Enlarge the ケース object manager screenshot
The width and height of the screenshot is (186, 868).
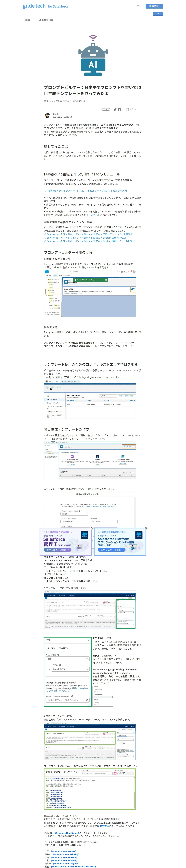90,399
